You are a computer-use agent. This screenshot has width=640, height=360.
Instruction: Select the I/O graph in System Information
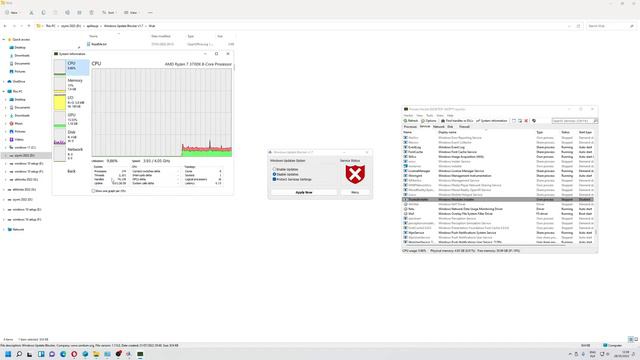[x=71, y=102]
